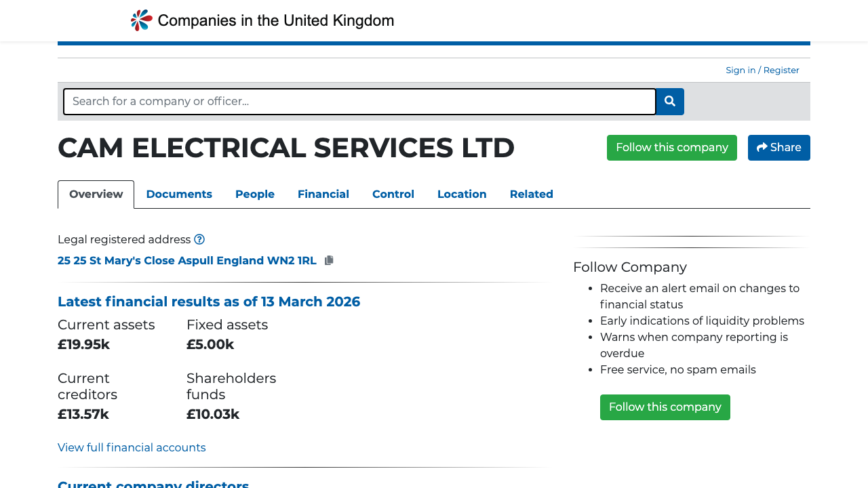
Task: Click the green Follow this company button
Action: point(672,147)
